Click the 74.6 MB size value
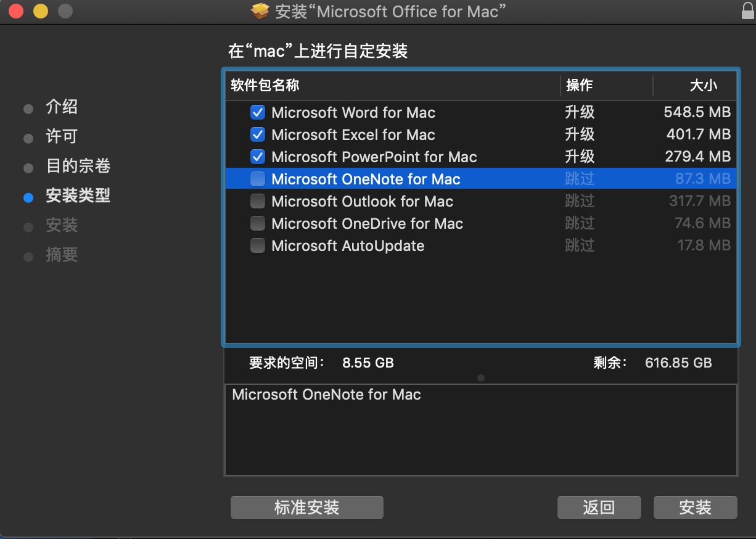The width and height of the screenshot is (756, 539). point(703,223)
